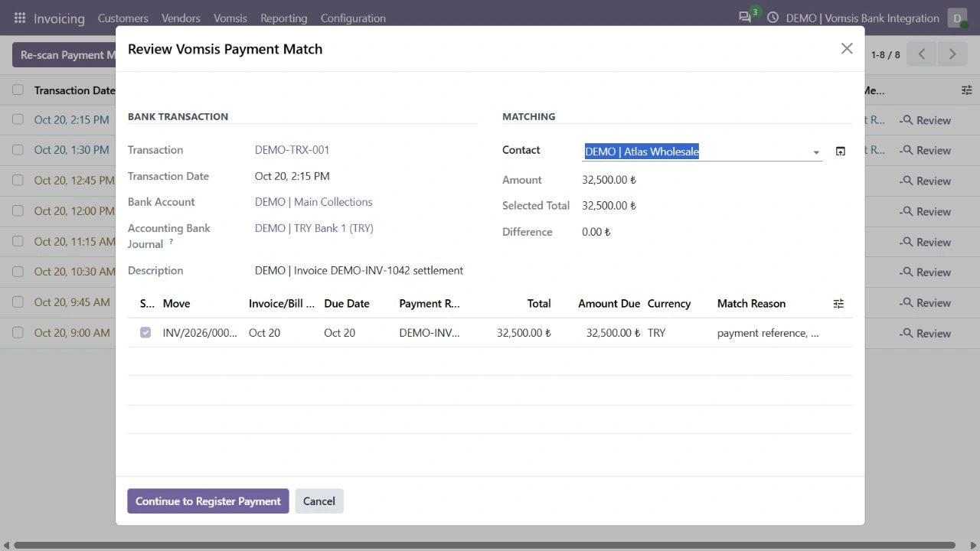This screenshot has height=551, width=980.
Task: Sort by Amount Due column header
Action: click(609, 304)
